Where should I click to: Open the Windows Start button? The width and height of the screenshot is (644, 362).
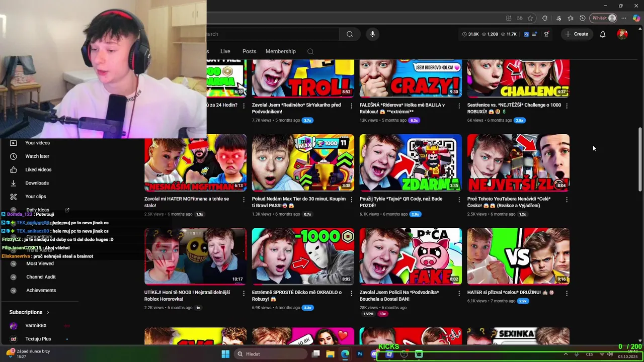(x=225, y=354)
